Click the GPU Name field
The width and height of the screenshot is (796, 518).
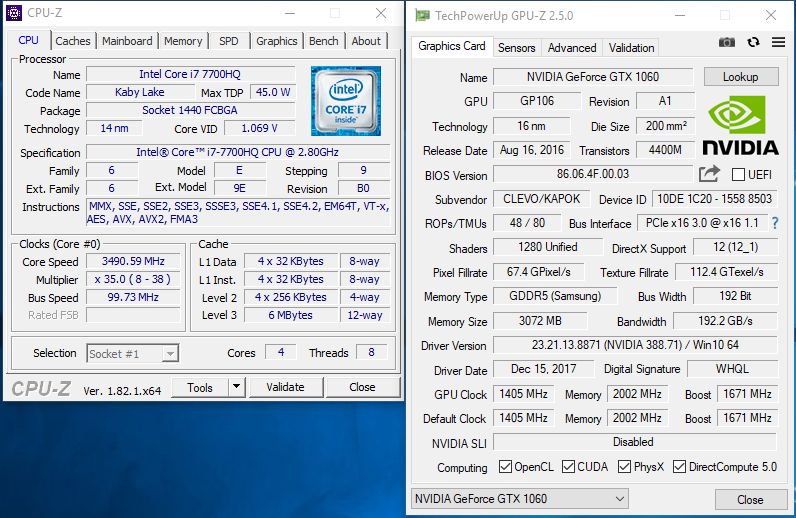(x=593, y=77)
